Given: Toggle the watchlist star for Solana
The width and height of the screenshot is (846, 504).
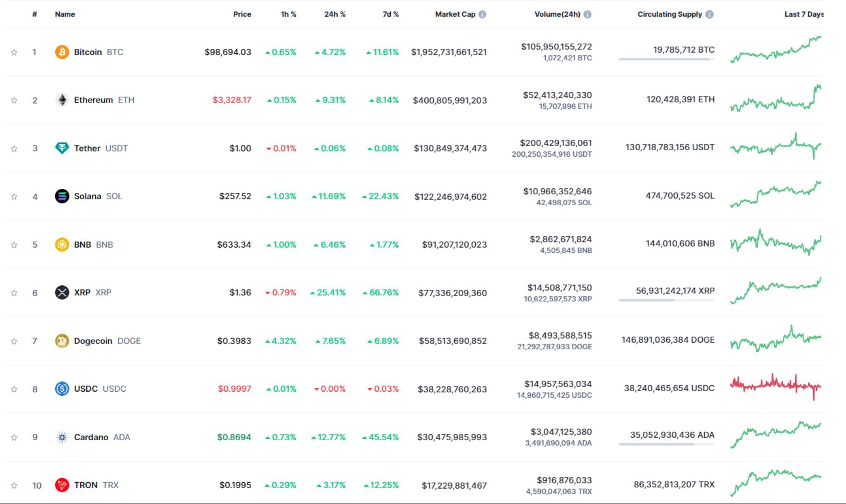Looking at the screenshot, I should tap(14, 196).
